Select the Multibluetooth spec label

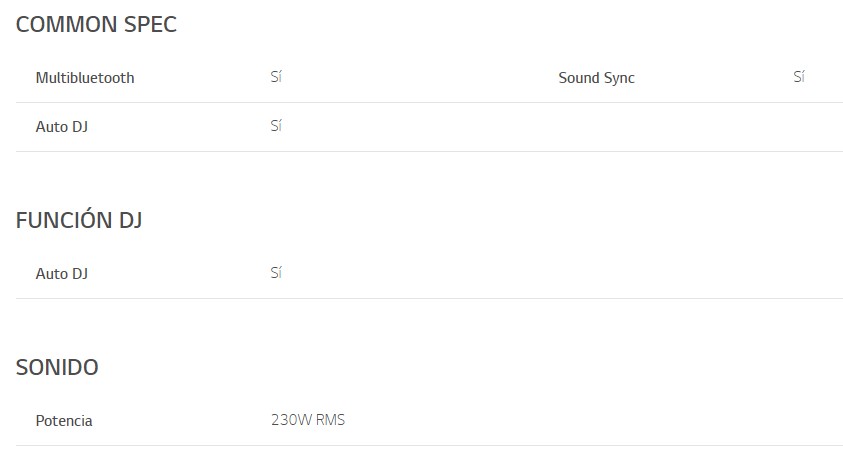tap(85, 78)
